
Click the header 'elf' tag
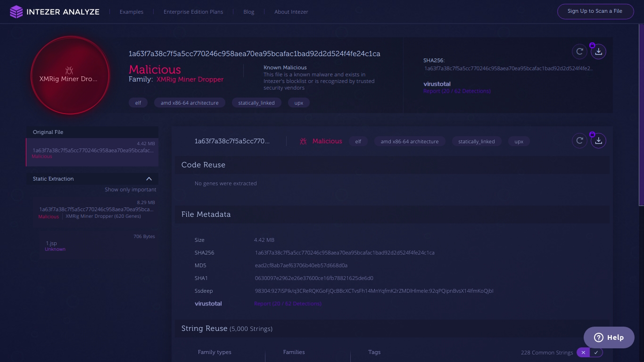(138, 103)
